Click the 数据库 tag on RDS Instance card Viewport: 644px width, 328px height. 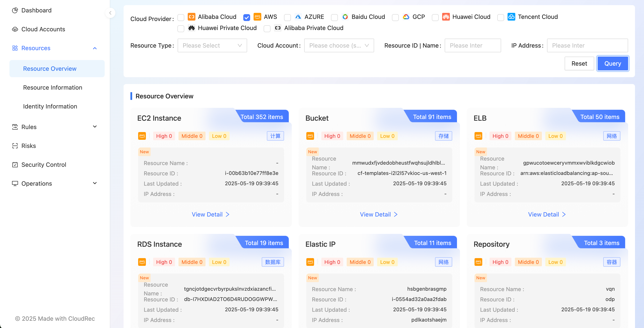(273, 262)
